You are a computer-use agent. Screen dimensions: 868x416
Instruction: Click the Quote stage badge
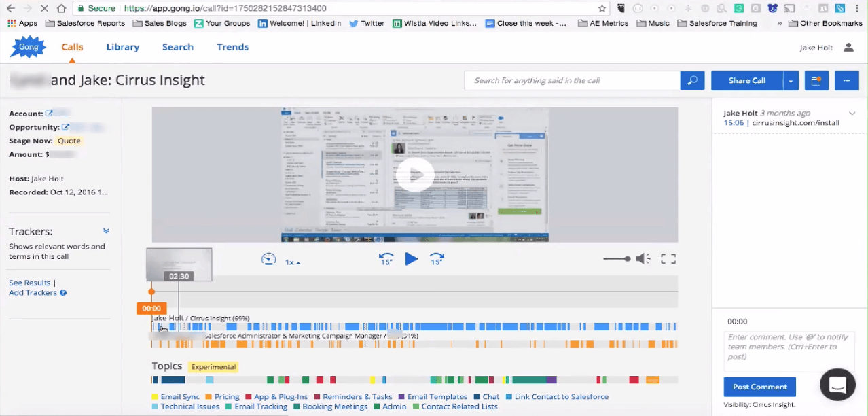point(69,141)
